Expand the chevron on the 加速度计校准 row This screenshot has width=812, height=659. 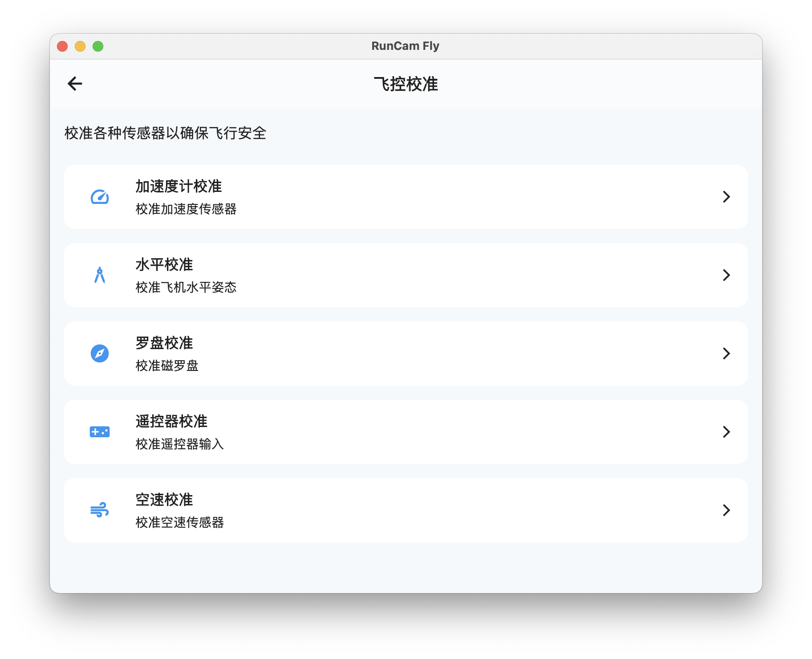(727, 197)
